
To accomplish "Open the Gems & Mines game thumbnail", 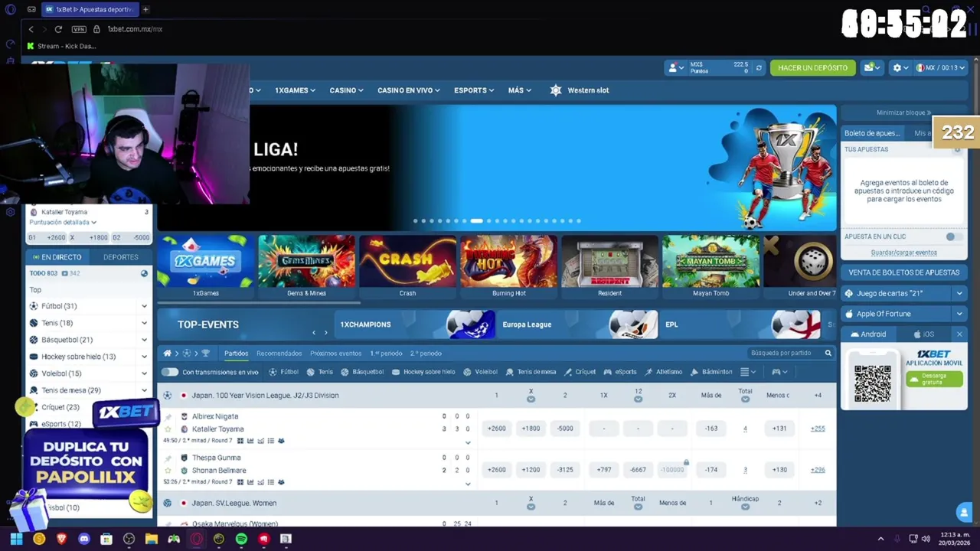I will (x=306, y=266).
